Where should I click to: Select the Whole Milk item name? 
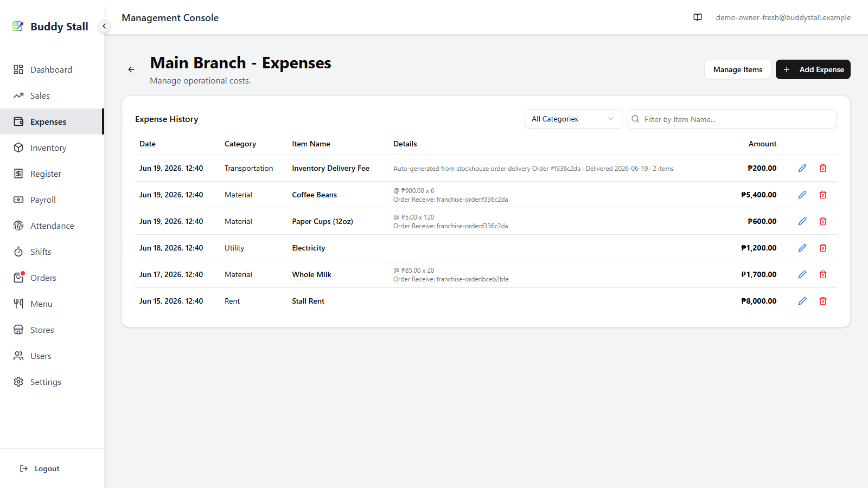click(311, 274)
